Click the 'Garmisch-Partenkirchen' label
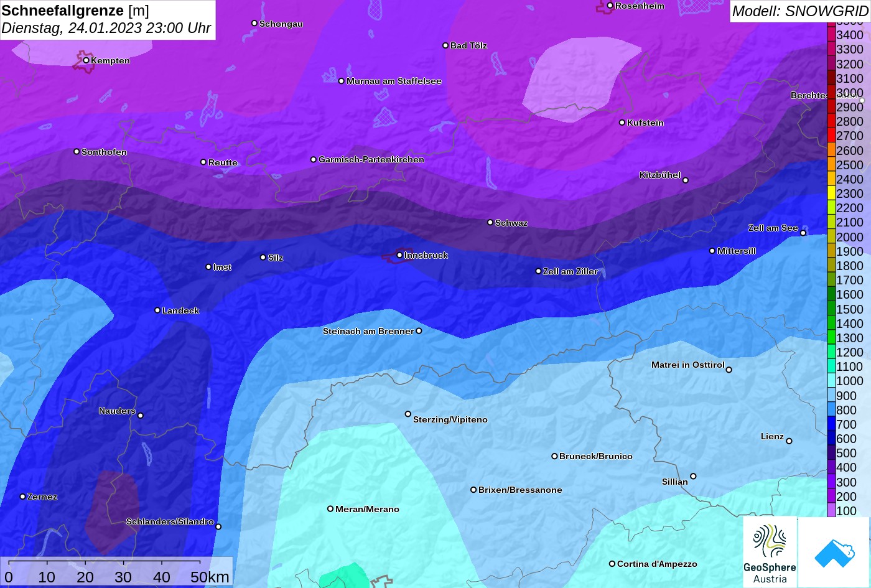Image resolution: width=871 pixels, height=588 pixels. coord(371,160)
